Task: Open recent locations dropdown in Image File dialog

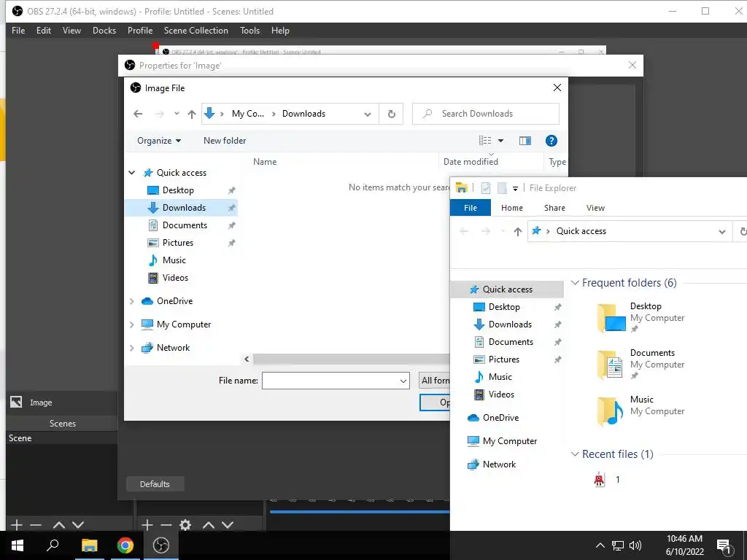Action: click(177, 113)
